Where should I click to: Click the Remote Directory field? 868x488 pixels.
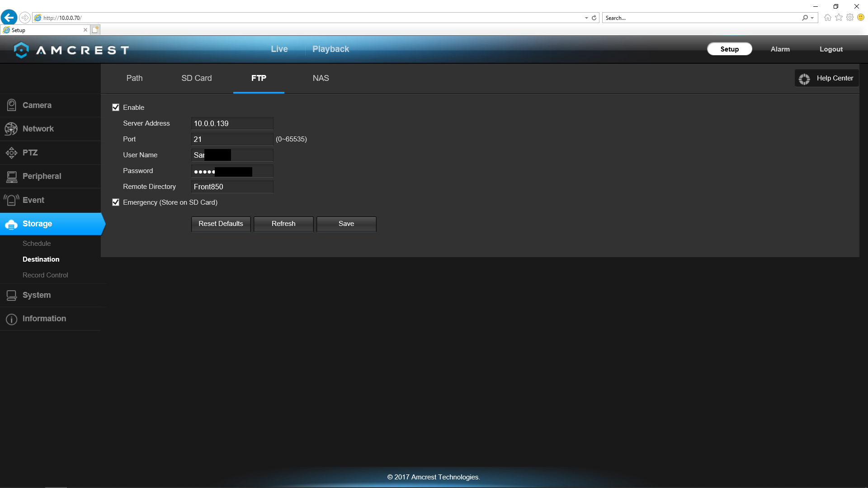[x=232, y=187]
